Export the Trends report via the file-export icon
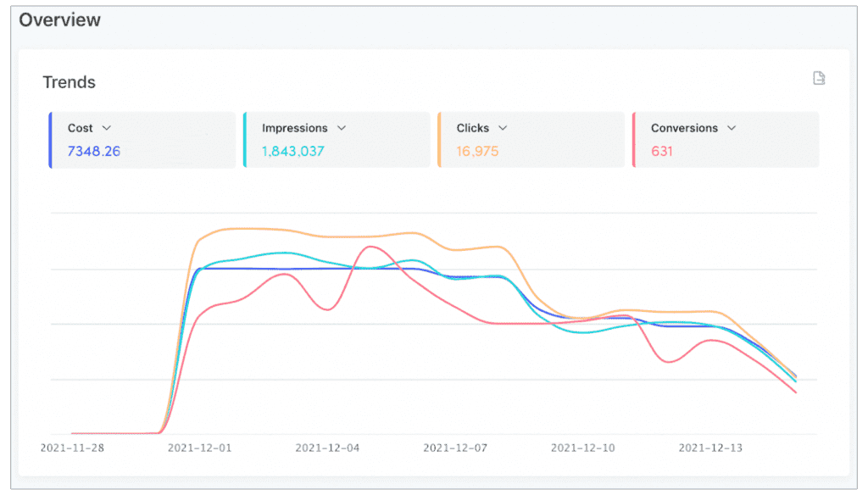 click(x=819, y=77)
